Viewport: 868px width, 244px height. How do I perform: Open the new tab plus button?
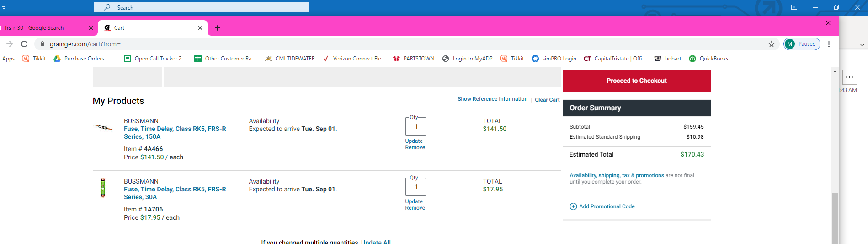pyautogui.click(x=218, y=28)
